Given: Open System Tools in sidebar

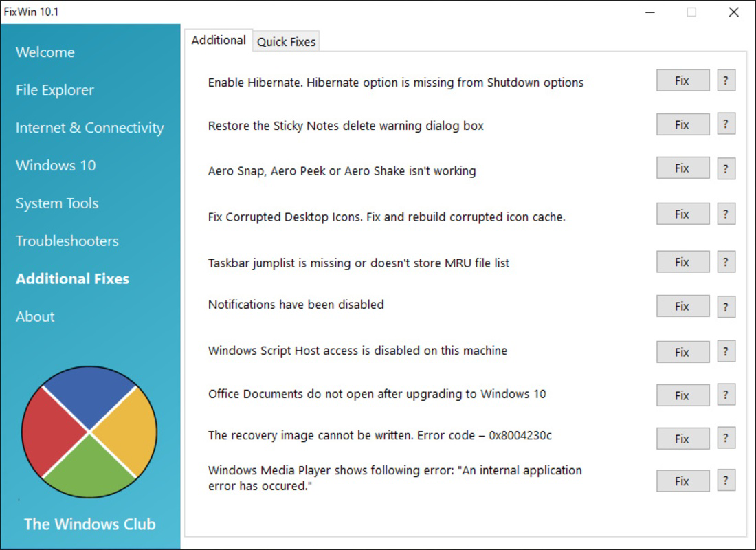Looking at the screenshot, I should 57,203.
